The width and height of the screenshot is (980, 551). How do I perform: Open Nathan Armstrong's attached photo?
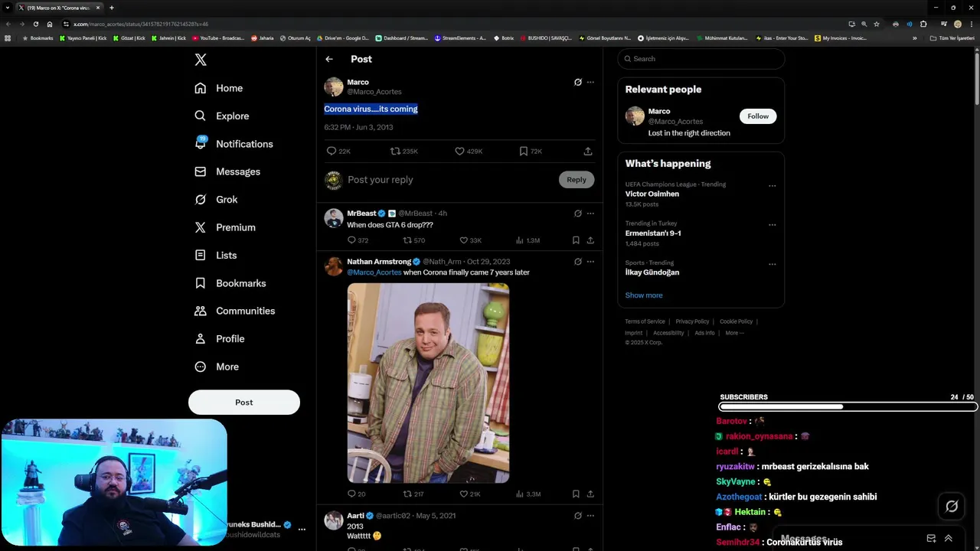[428, 383]
